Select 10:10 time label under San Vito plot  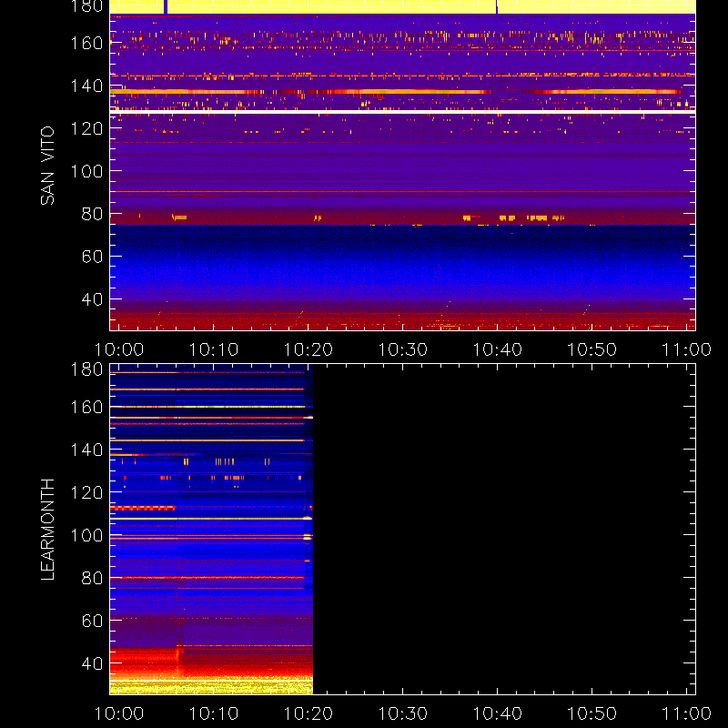(x=214, y=349)
